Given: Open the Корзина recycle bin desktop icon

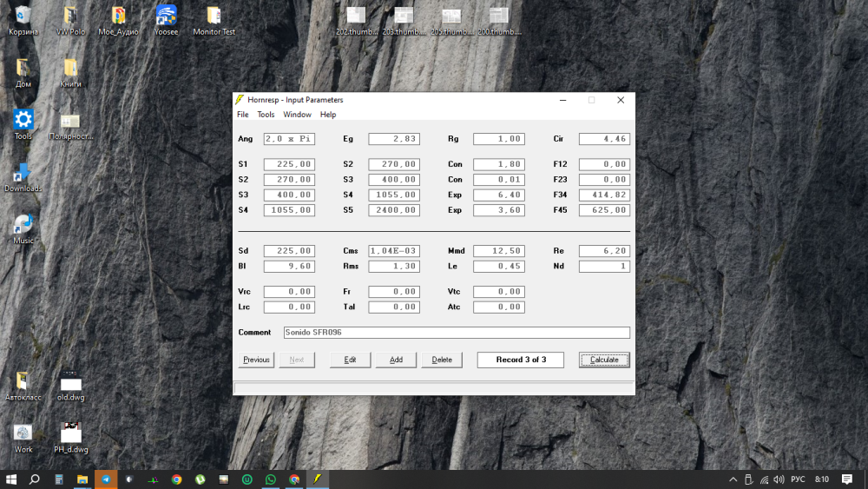Looking at the screenshot, I should tap(23, 20).
